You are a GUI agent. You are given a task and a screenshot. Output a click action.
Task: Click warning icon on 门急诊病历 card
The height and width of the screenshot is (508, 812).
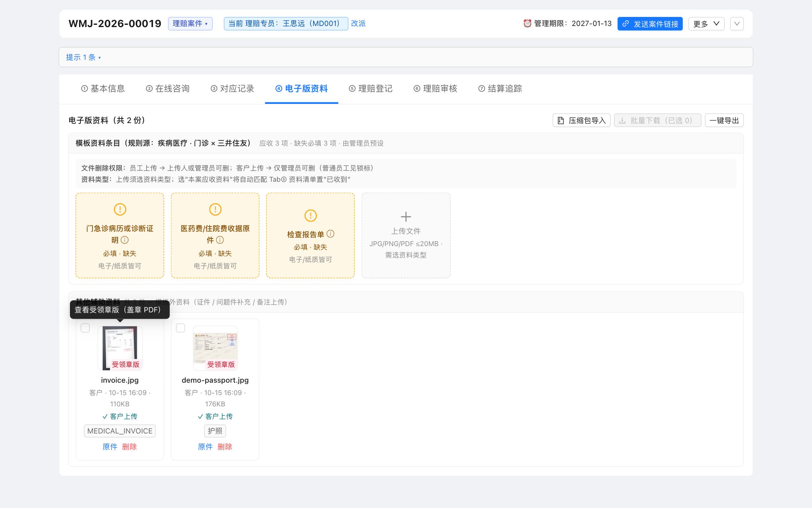(x=120, y=209)
